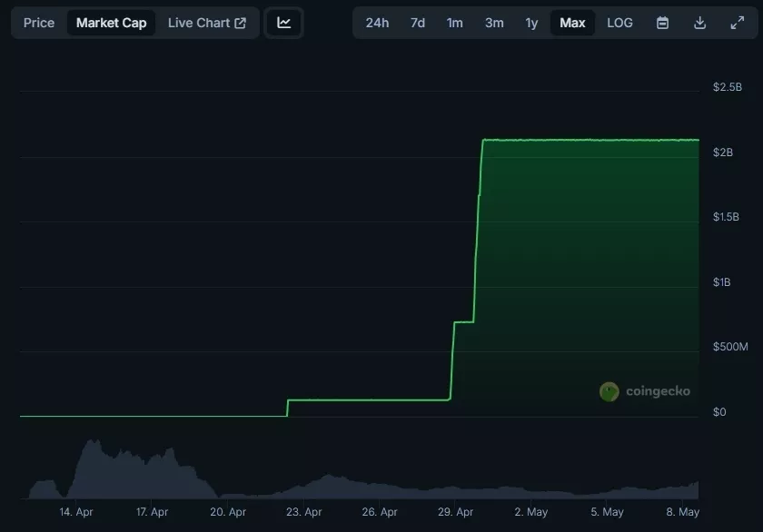Image resolution: width=763 pixels, height=532 pixels.
Task: Click the external link icon beside Live Chart
Action: (241, 23)
